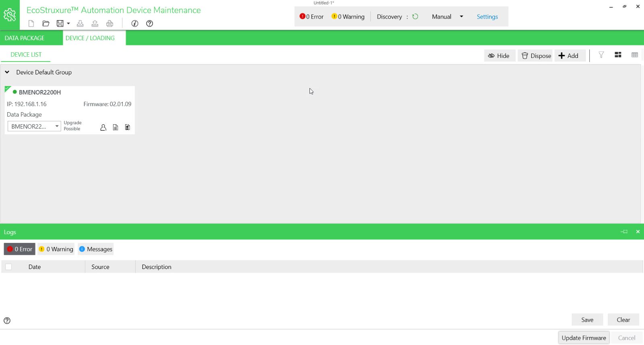Open the About information icon
Image resolution: width=644 pixels, height=345 pixels.
(x=135, y=23)
